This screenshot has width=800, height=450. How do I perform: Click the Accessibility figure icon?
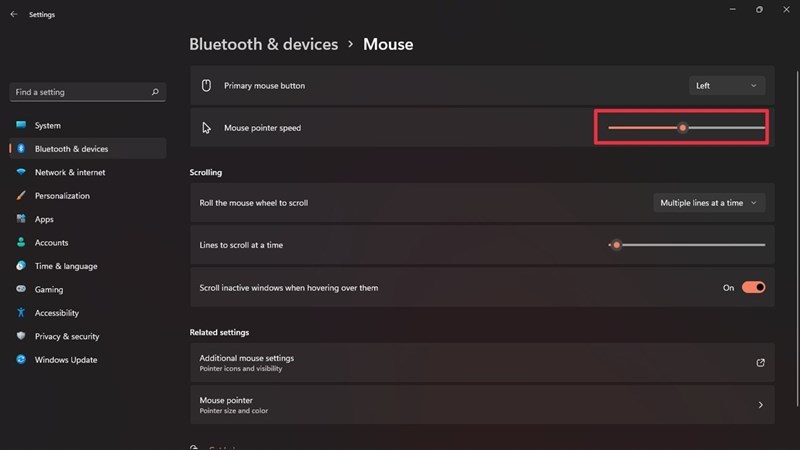point(21,312)
